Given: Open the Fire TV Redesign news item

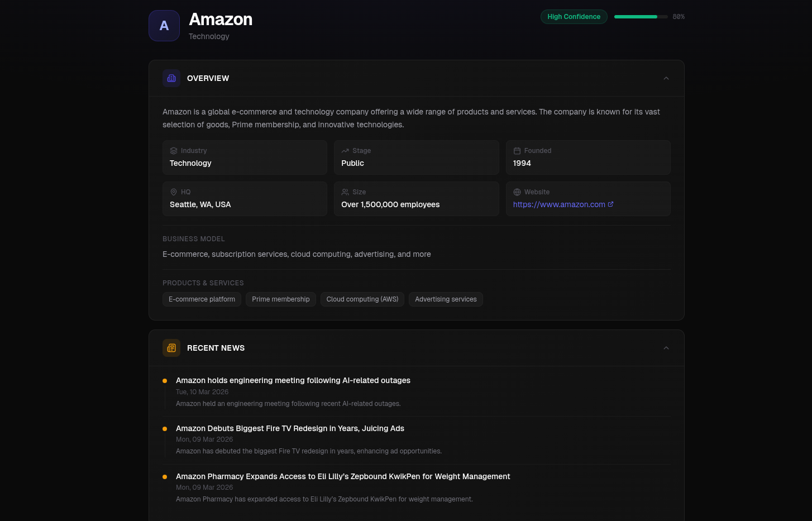Looking at the screenshot, I should point(290,428).
